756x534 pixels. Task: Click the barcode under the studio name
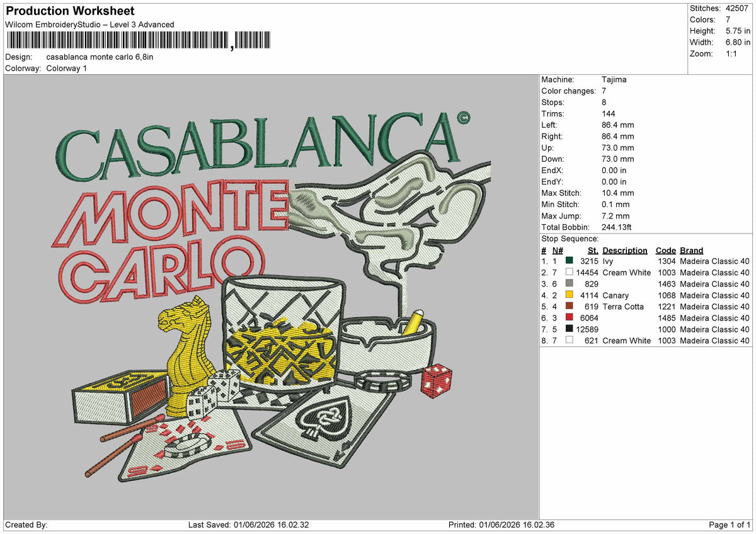139,41
